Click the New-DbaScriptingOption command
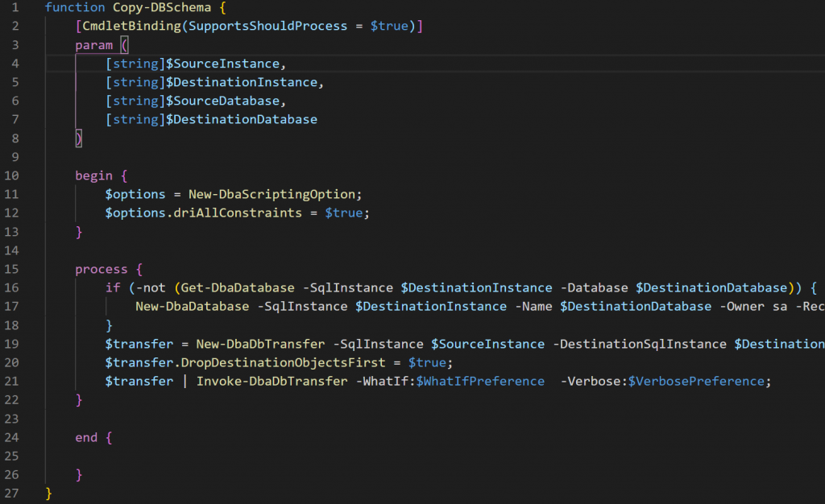This screenshot has width=825, height=504. (x=272, y=194)
